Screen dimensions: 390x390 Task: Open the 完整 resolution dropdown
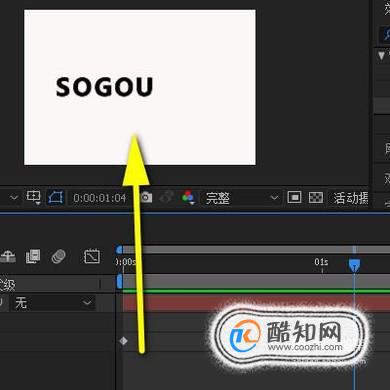tap(241, 198)
